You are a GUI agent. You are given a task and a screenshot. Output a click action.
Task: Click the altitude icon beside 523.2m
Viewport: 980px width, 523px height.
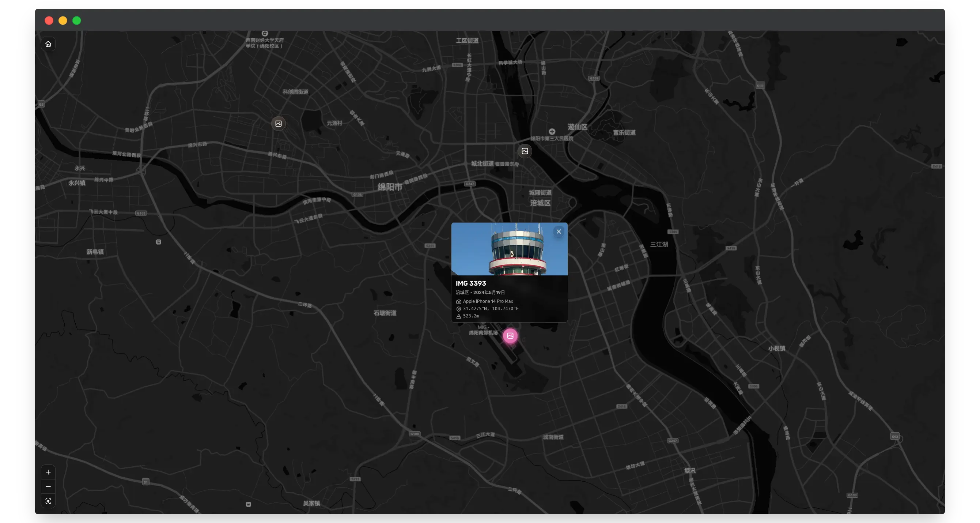[458, 316]
